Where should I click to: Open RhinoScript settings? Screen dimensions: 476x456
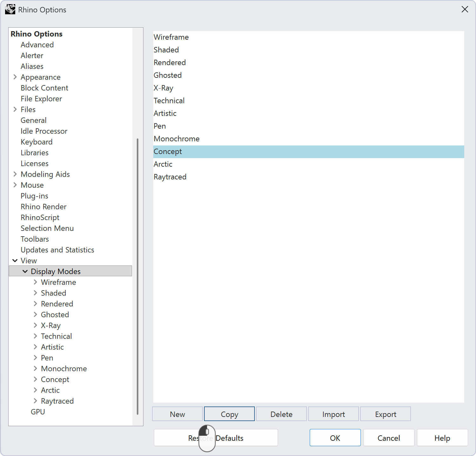click(x=40, y=218)
